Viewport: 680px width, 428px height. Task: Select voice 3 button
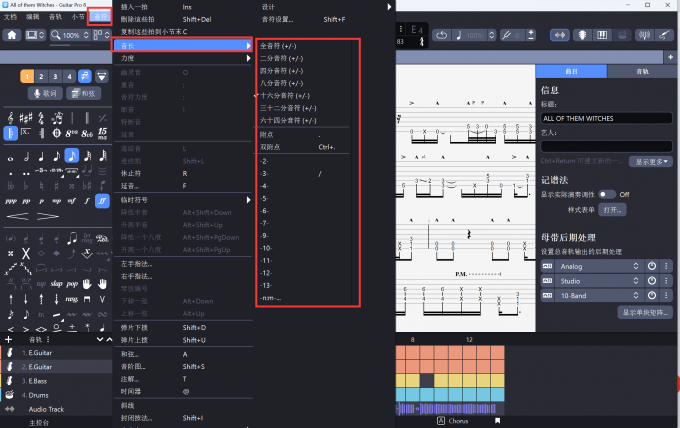[56, 76]
